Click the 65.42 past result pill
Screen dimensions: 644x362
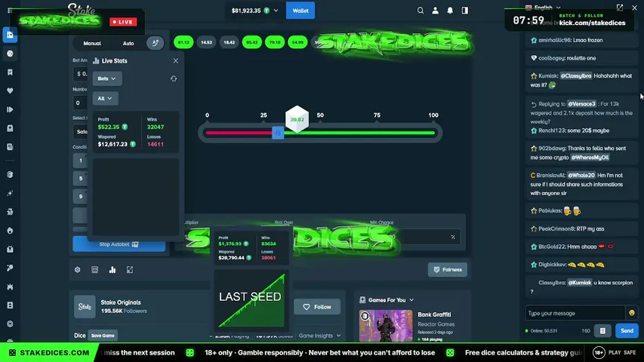251,42
